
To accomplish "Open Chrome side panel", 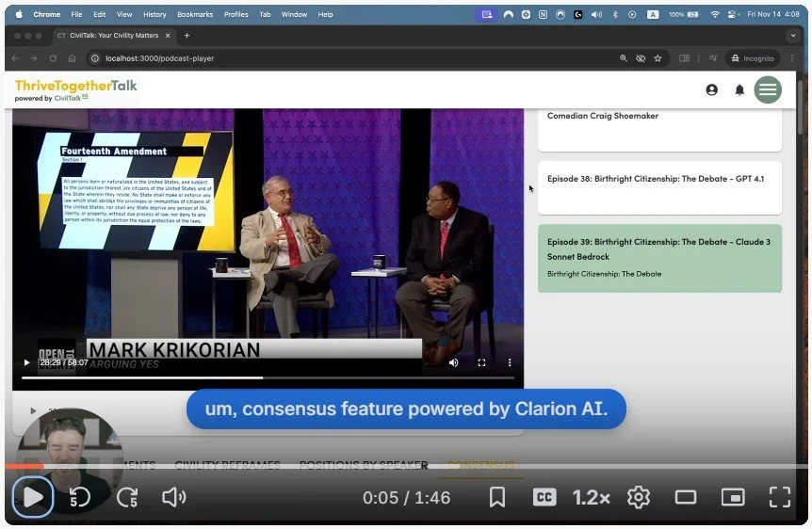I will pos(684,58).
